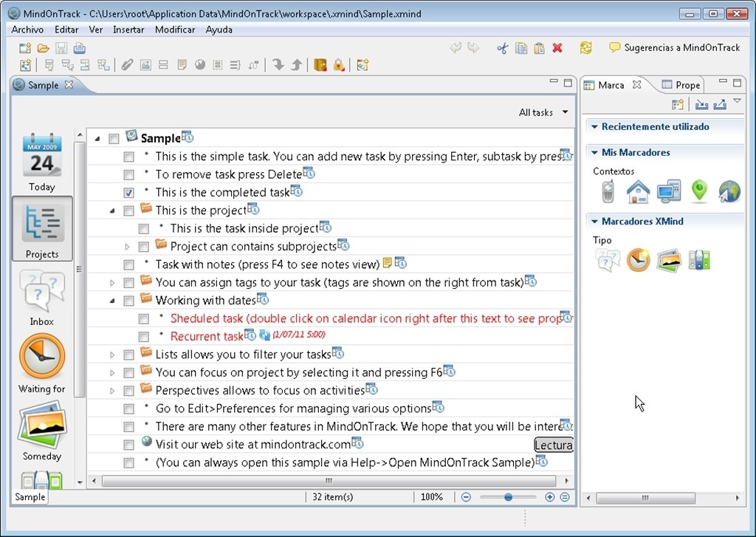This screenshot has height=537, width=756.
Task: Expand 'Project can contains subprojects'
Action: coord(127,247)
